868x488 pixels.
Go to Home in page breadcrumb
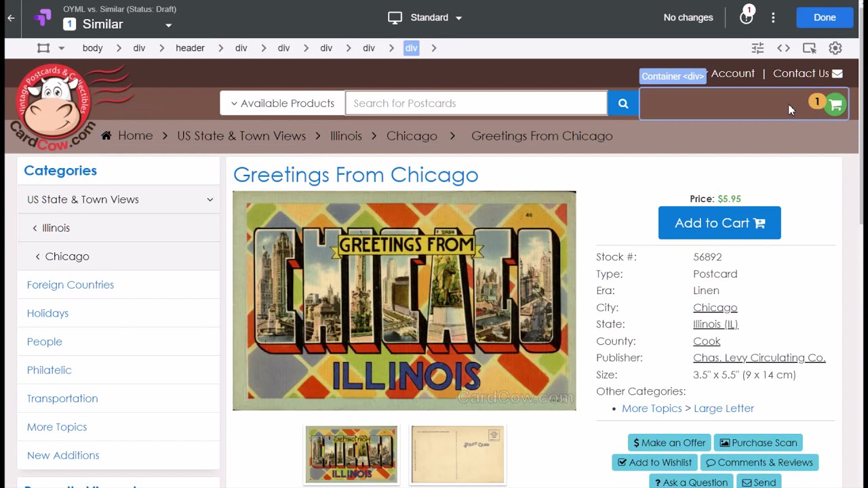pyautogui.click(x=127, y=136)
